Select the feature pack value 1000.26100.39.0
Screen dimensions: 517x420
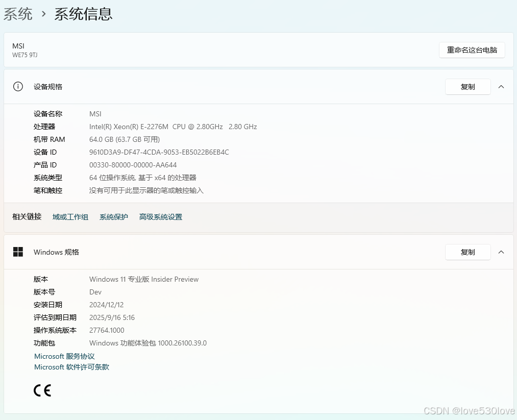[148, 343]
